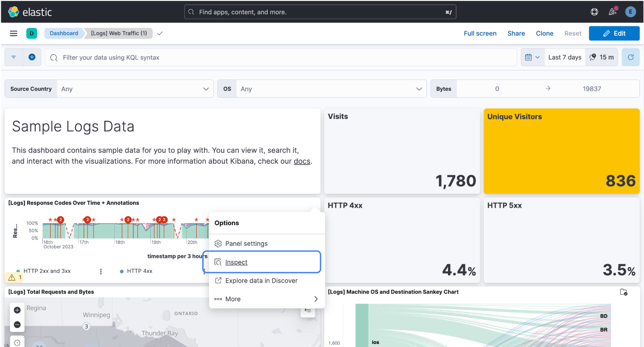Click the HTTP 5xx 3.5% value
Viewport: 644px width, 347px height.
[619, 270]
